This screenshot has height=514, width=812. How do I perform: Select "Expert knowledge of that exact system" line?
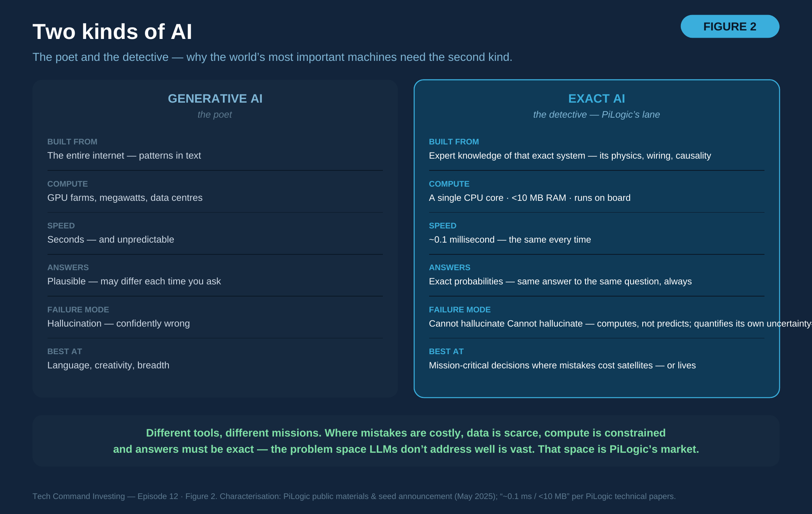(x=570, y=156)
